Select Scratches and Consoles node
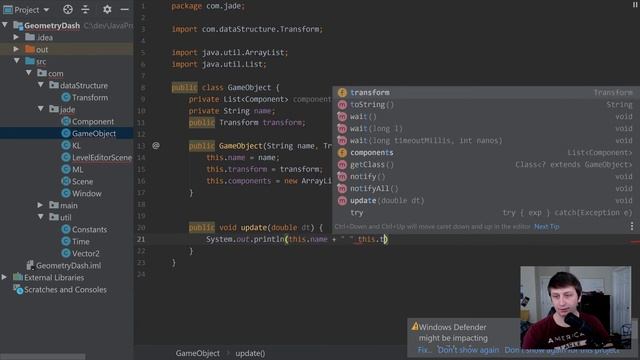The width and height of the screenshot is (640, 360). pyautogui.click(x=65, y=289)
